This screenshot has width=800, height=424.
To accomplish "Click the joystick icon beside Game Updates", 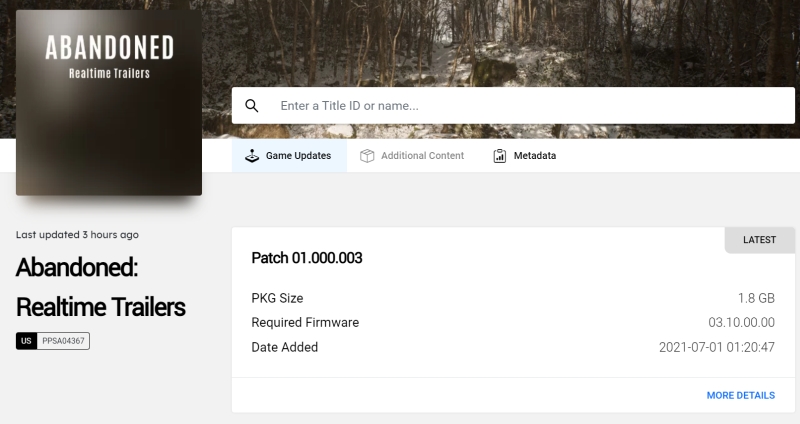I will [x=252, y=156].
